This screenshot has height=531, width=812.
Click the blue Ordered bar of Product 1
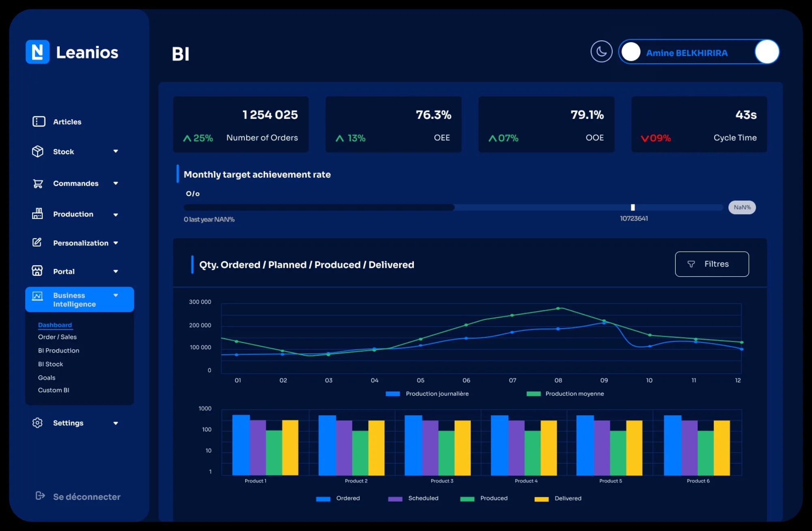tap(241, 445)
